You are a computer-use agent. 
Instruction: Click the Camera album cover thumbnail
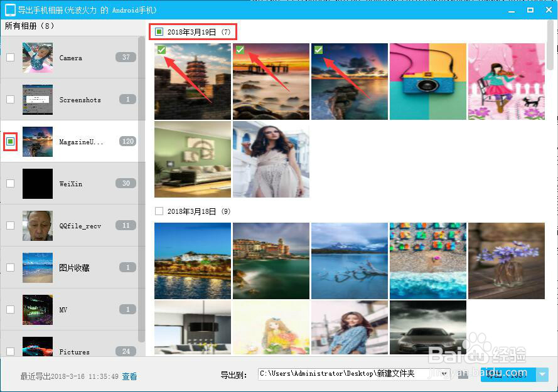[37, 57]
